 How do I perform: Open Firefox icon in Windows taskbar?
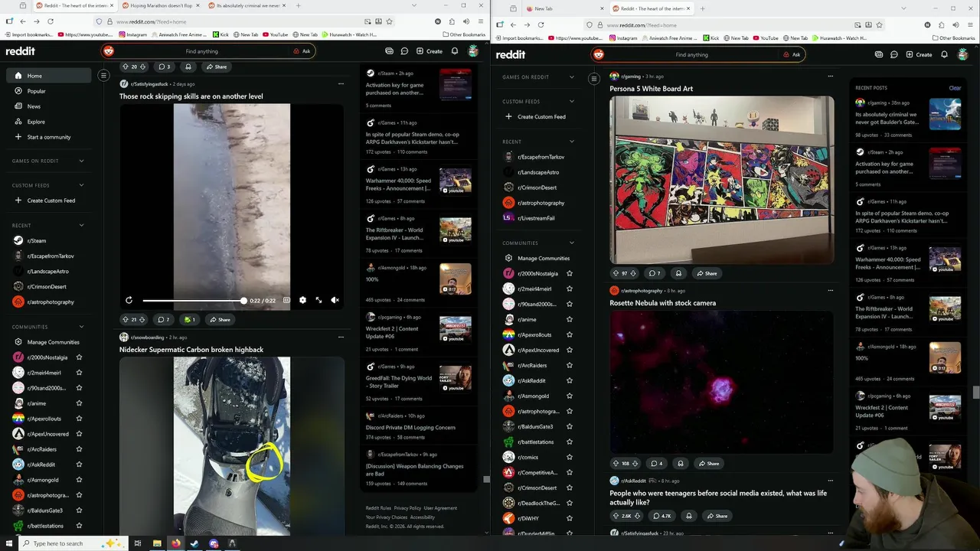[x=175, y=543]
